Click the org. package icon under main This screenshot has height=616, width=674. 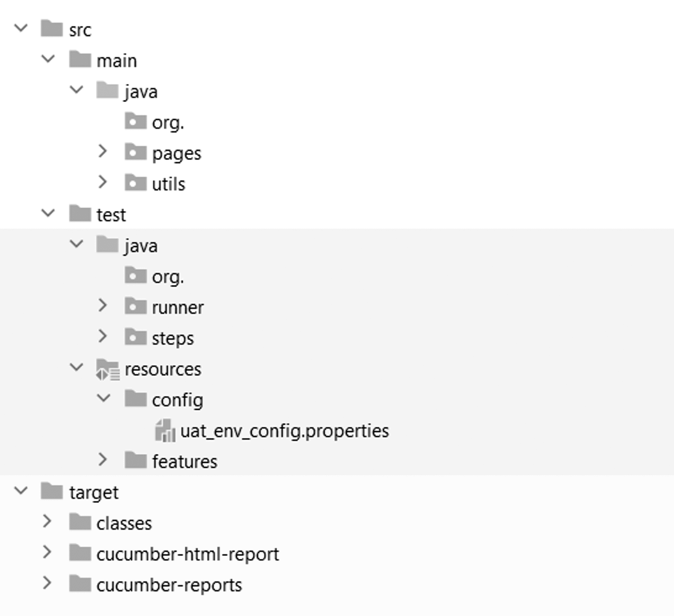click(136, 121)
